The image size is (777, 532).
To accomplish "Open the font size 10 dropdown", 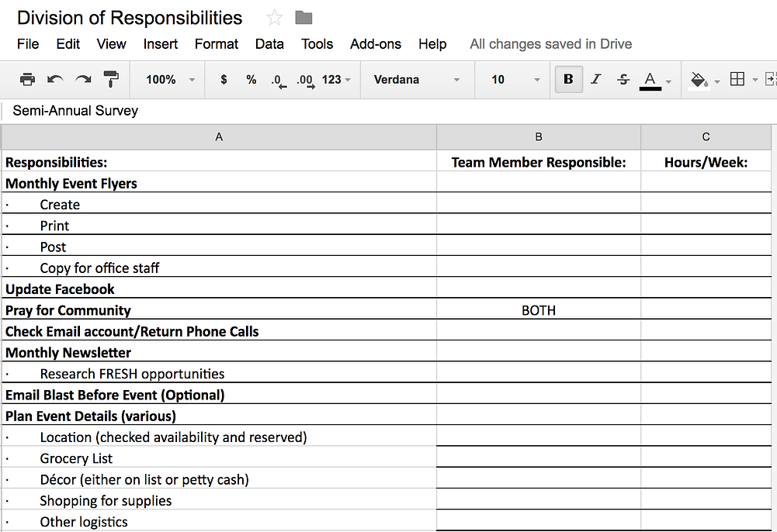I will (515, 79).
